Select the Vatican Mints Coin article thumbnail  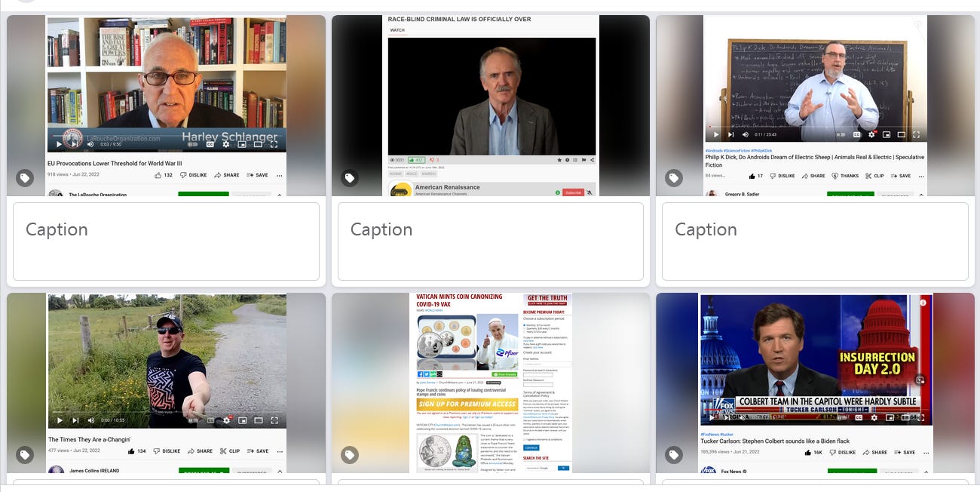[x=491, y=383]
